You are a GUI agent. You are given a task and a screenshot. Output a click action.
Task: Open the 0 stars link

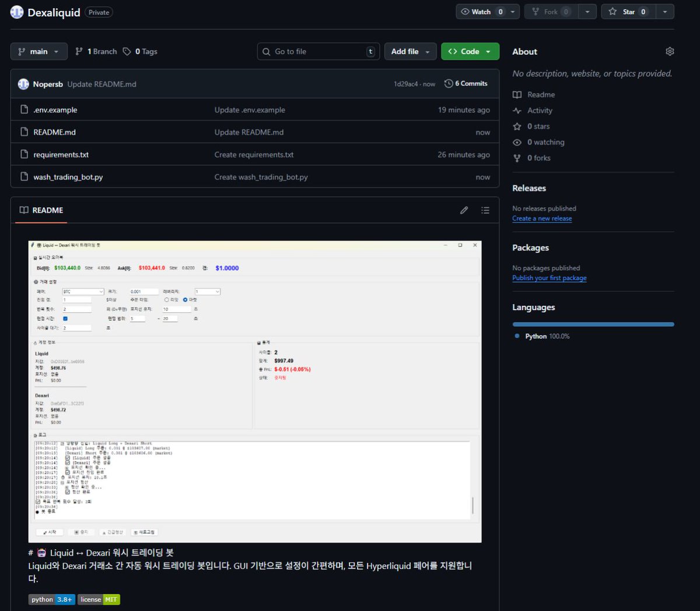[x=538, y=126]
